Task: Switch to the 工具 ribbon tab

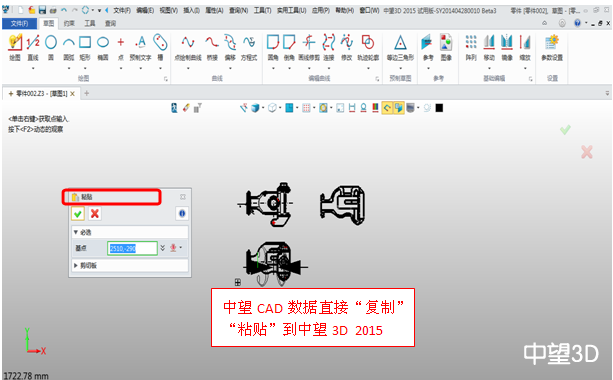Action: coord(90,23)
